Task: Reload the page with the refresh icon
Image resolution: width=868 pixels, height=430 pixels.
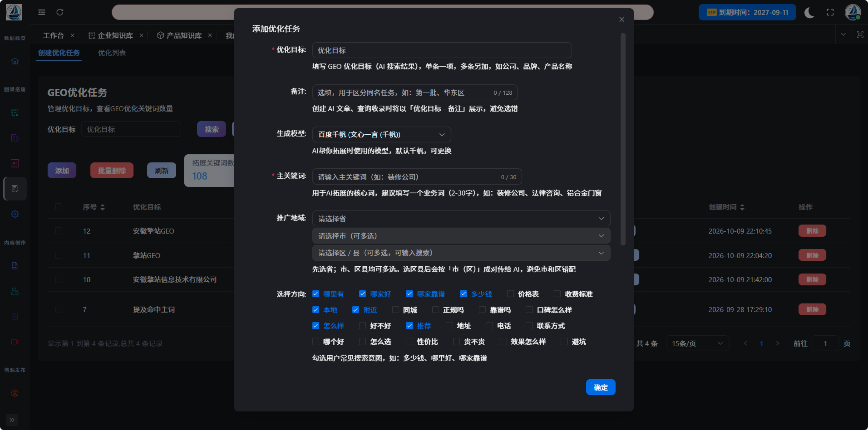Action: point(60,12)
